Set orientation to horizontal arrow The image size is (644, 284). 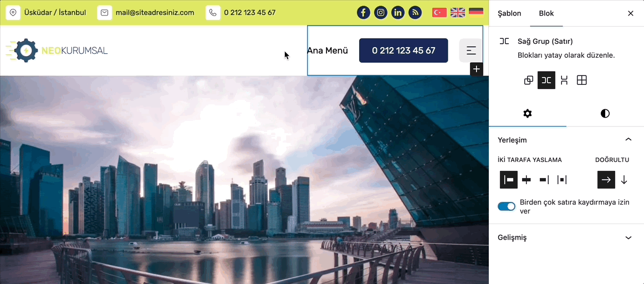coord(606,180)
